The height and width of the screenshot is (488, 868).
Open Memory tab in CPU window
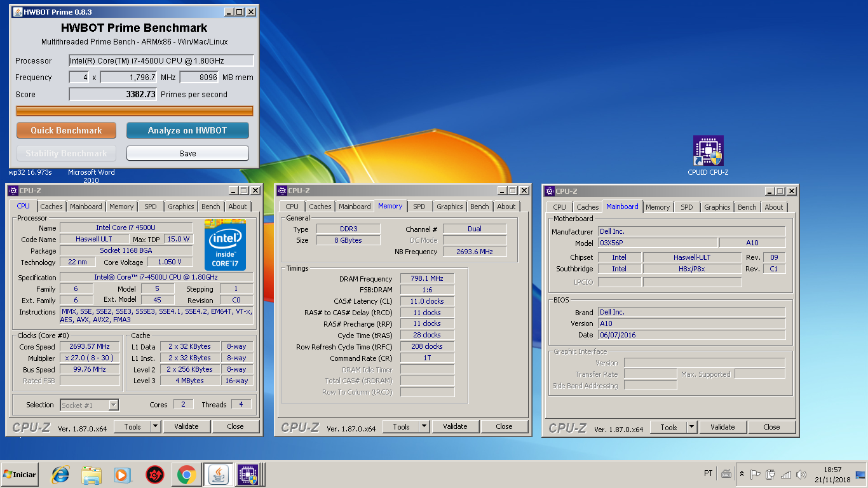click(121, 207)
